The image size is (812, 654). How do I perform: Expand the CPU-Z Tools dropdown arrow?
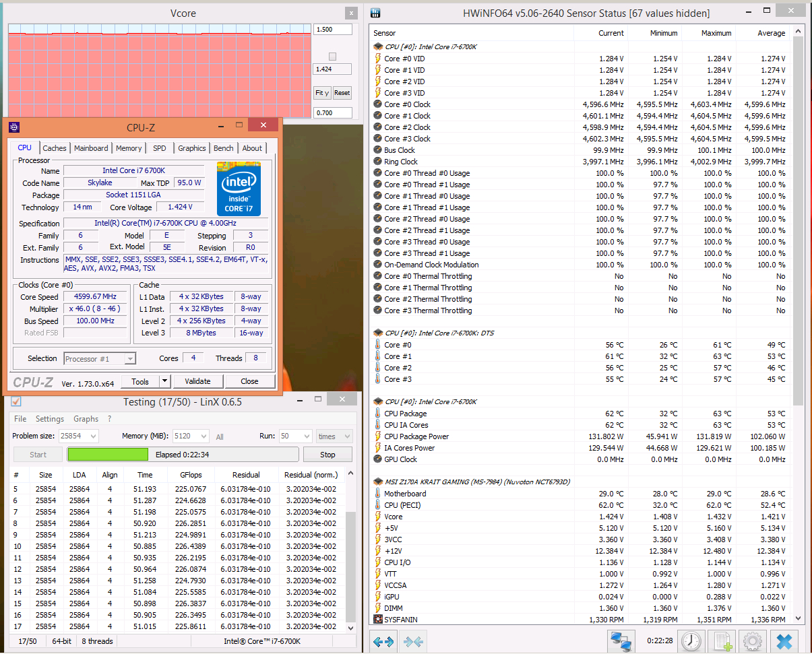pyautogui.click(x=164, y=381)
